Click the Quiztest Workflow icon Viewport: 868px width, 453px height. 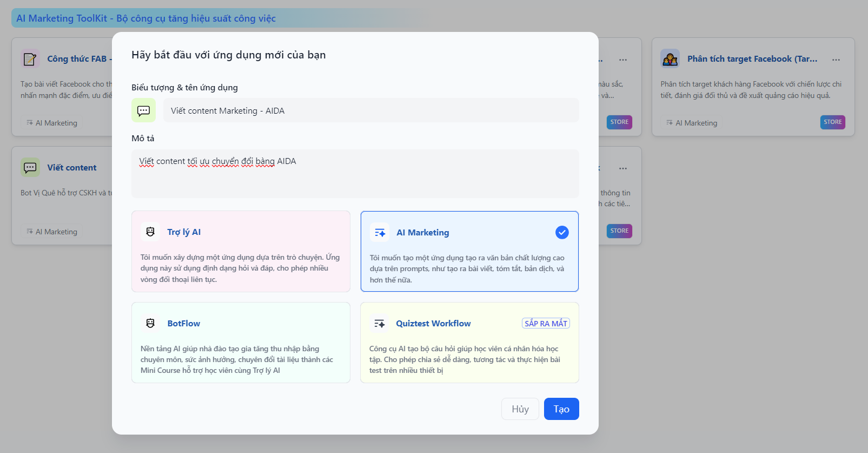(x=379, y=324)
